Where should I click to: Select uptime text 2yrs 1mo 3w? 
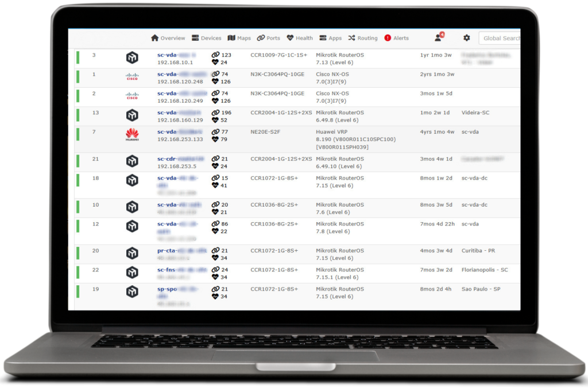tap(437, 74)
